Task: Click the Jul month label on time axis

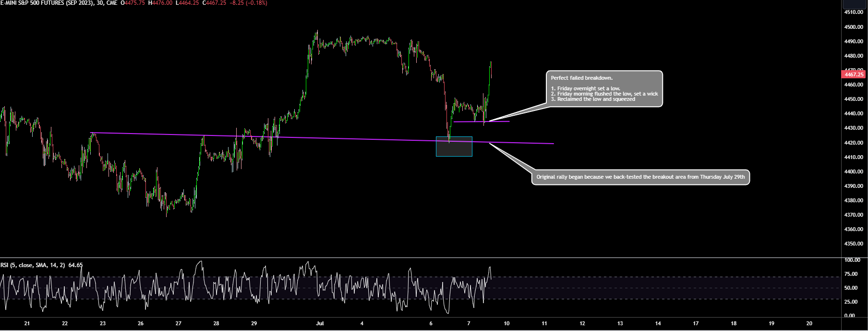Action: 320,323
